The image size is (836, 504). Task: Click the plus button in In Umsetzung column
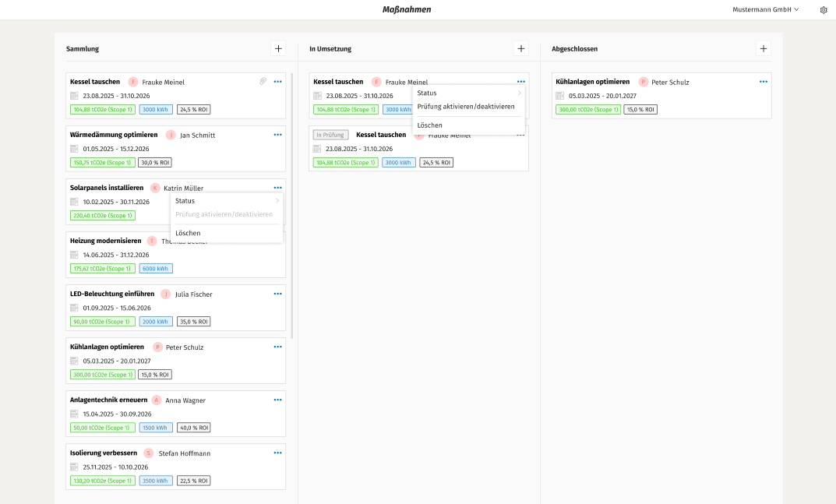(521, 48)
